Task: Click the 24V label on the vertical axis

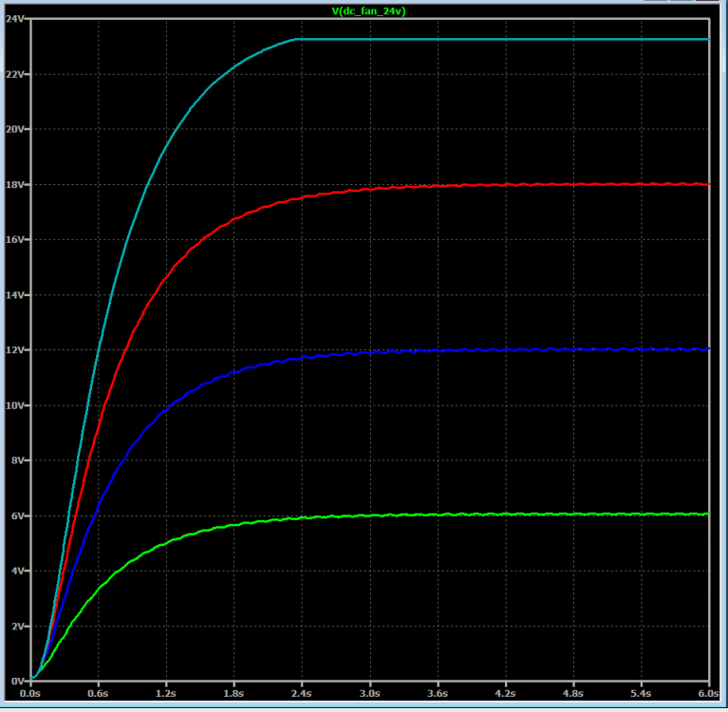Action: [14, 19]
